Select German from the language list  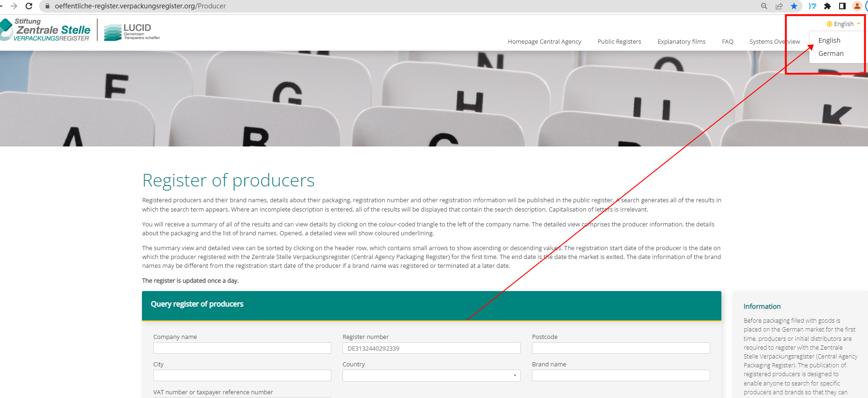click(831, 53)
